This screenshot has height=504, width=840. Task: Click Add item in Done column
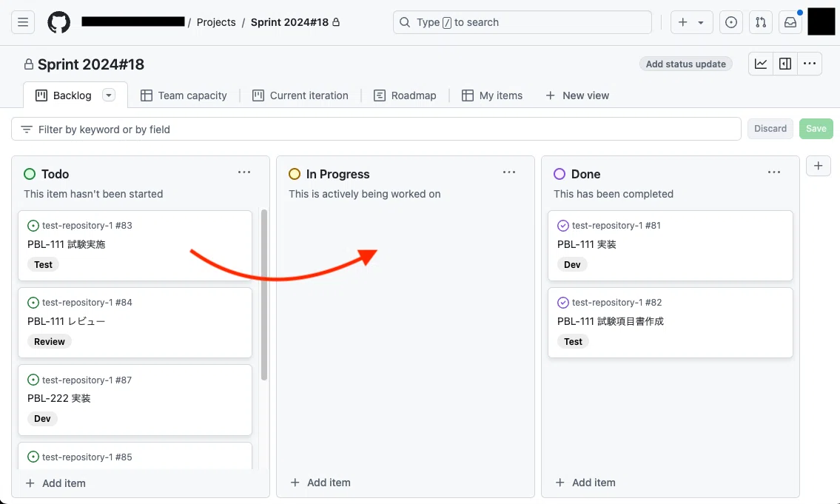pos(585,483)
